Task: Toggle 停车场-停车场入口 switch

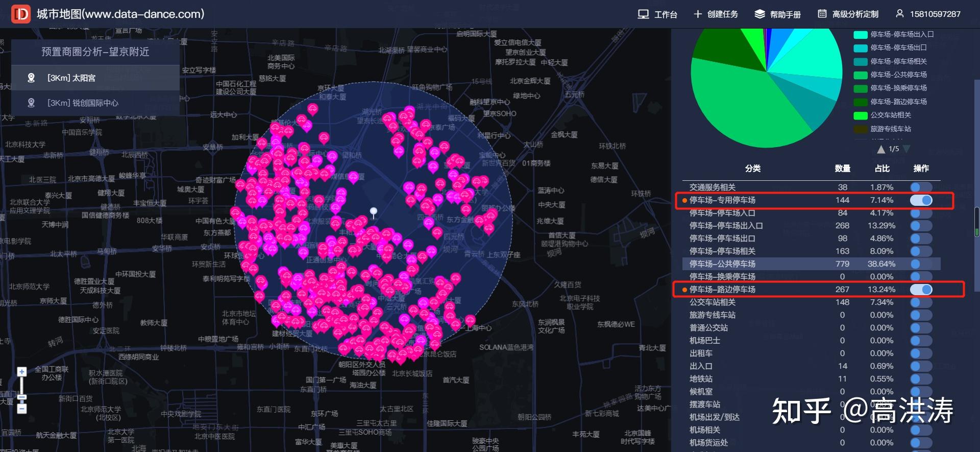Action: (921, 213)
